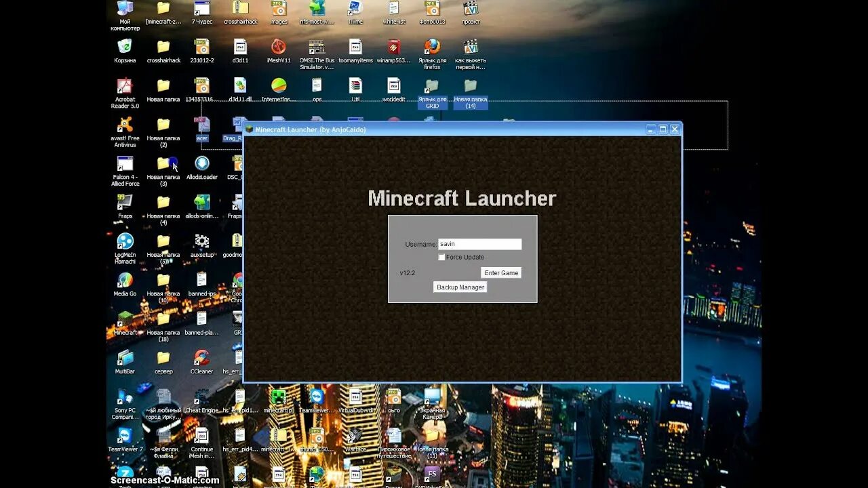Select the MultiBar desktop icon
This screenshot has width=868, height=488.
pos(125,357)
